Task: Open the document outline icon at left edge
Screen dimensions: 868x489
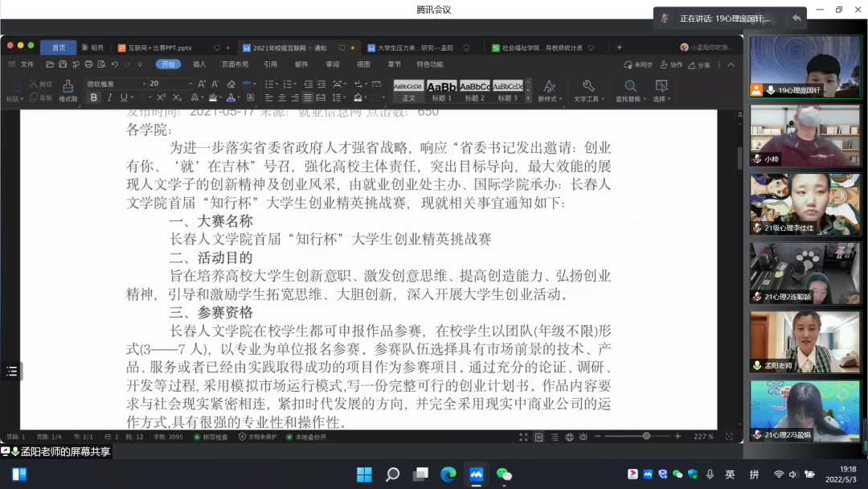Action: 11,371
